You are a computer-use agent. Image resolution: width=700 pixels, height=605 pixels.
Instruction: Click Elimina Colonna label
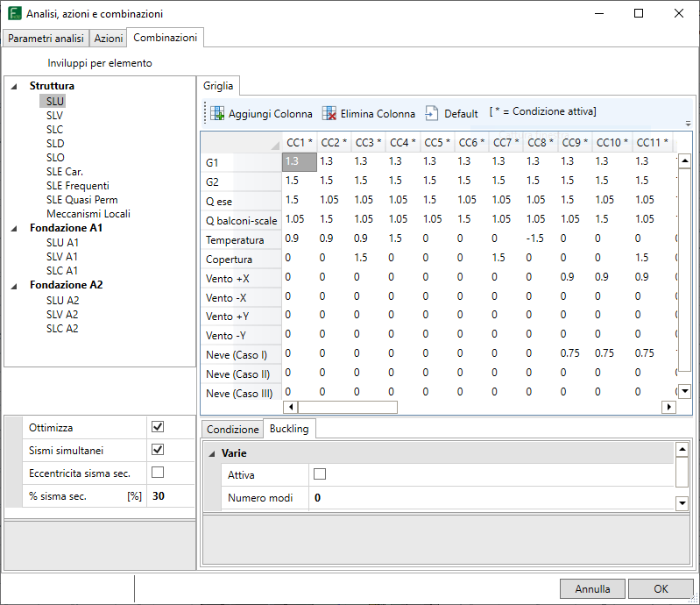tap(378, 114)
